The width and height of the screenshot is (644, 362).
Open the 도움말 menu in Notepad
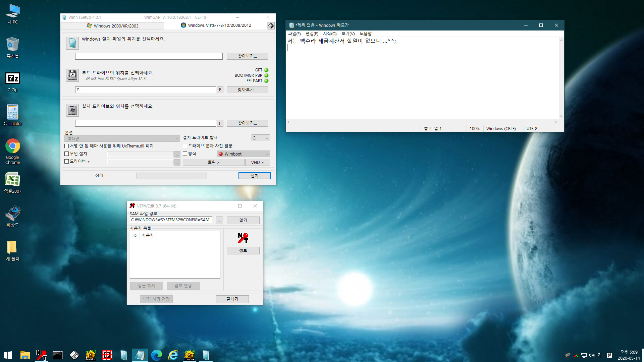tap(365, 34)
